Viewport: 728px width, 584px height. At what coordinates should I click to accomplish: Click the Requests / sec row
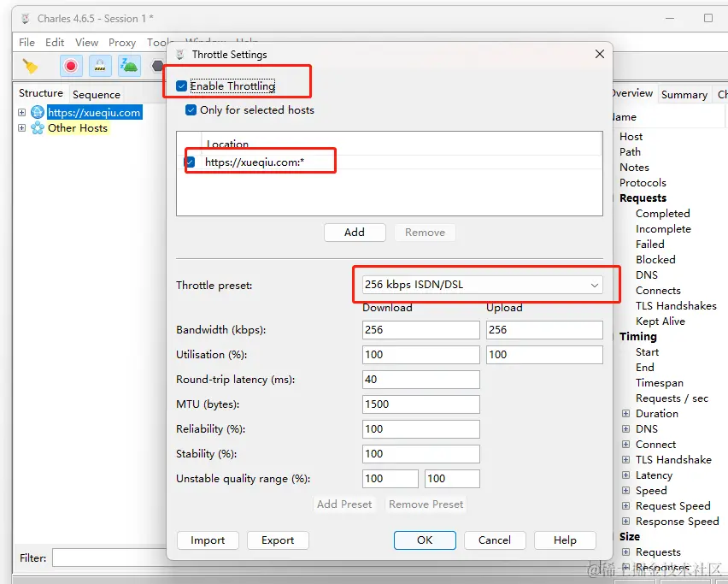click(672, 398)
